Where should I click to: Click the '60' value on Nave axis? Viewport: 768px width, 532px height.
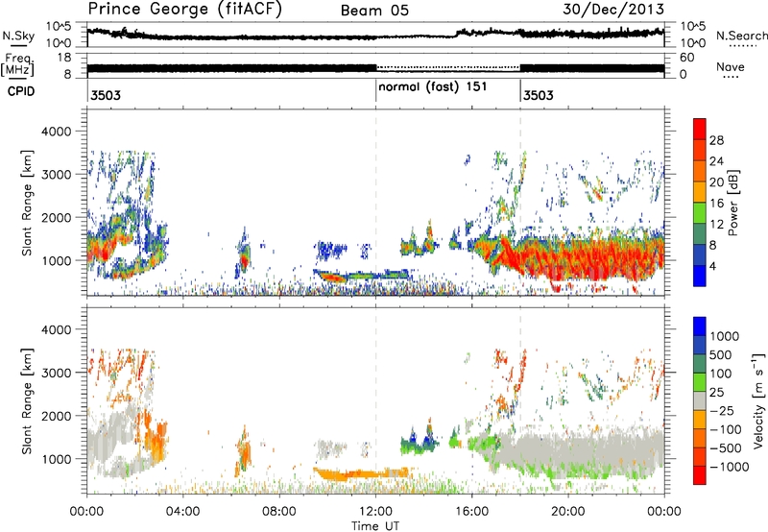point(687,58)
